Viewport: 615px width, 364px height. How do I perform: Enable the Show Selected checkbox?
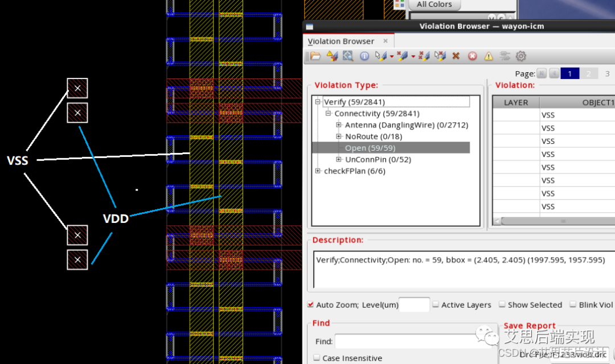tap(502, 305)
